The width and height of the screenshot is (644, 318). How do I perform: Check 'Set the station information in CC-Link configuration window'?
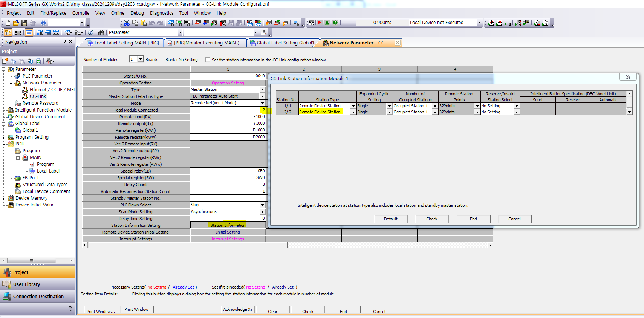click(x=208, y=60)
